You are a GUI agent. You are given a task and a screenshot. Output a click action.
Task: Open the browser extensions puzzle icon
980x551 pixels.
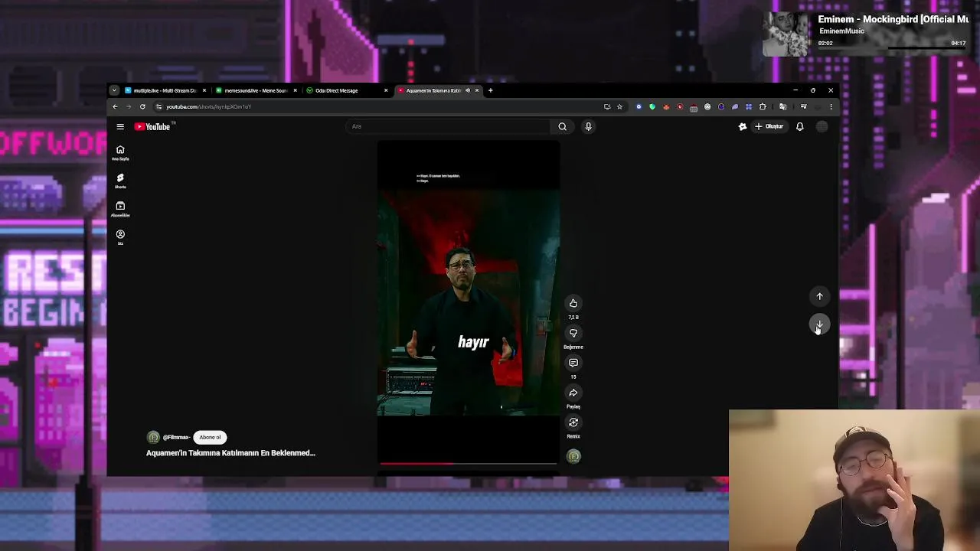click(763, 106)
